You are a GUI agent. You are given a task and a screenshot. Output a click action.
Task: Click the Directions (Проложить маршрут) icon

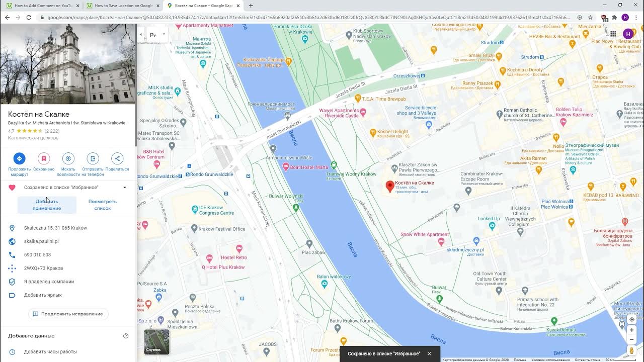point(19,158)
